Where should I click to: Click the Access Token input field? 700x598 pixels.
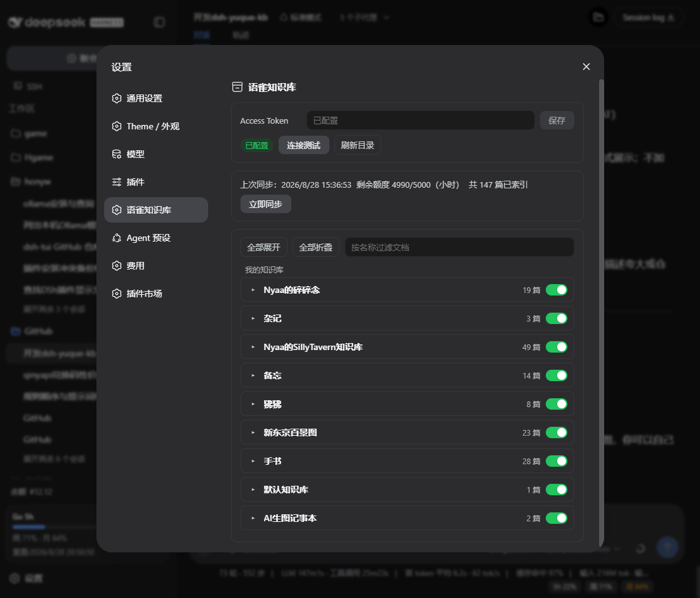point(421,120)
